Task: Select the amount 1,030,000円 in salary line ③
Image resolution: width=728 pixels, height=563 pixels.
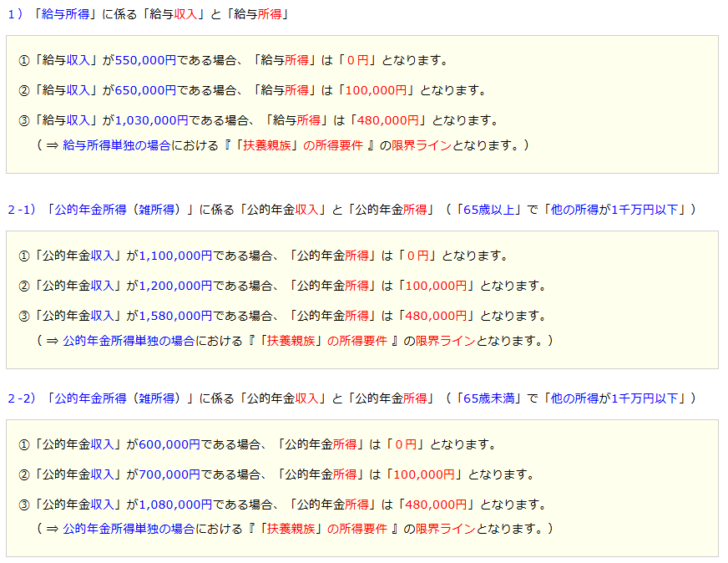Action: point(151,120)
